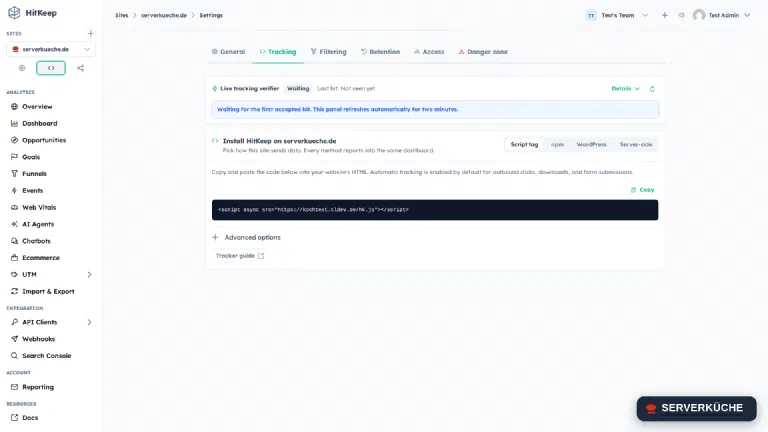Click Settings in the breadcrumb
Viewport: 768px width, 432px height.
pyautogui.click(x=211, y=15)
